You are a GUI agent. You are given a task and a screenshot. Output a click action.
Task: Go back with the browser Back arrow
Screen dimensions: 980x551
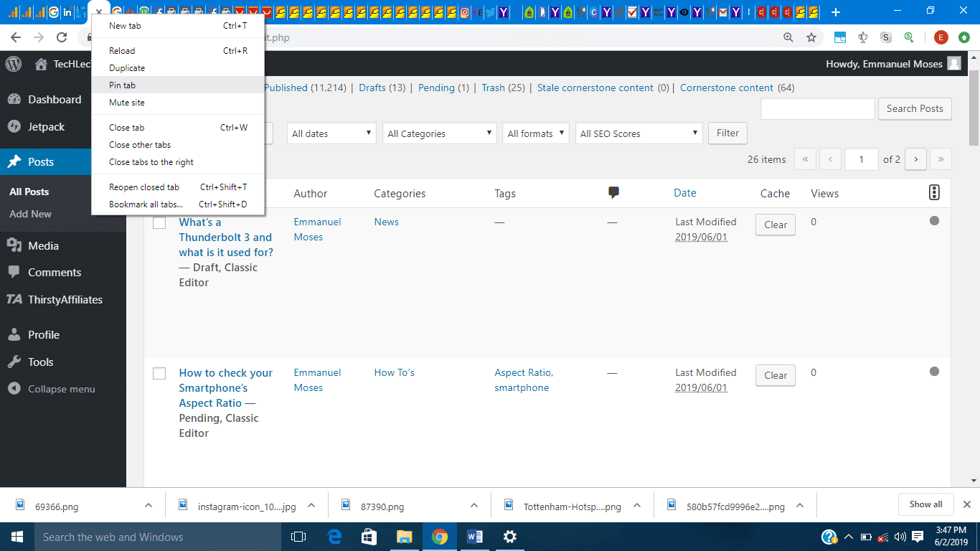(x=16, y=37)
